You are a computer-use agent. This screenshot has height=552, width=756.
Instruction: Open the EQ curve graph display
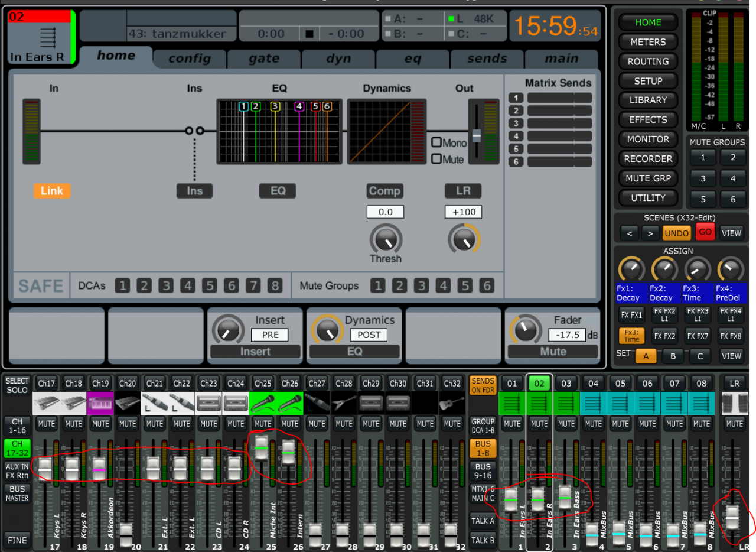coord(279,131)
